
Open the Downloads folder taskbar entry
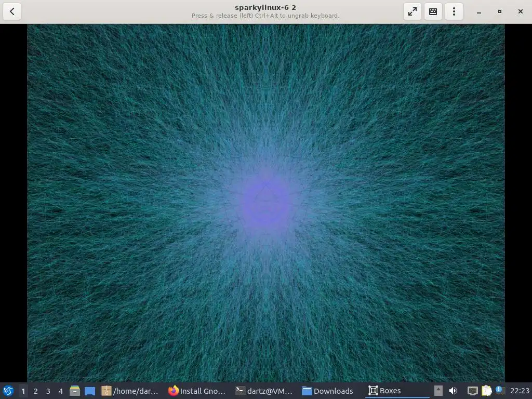click(x=328, y=391)
